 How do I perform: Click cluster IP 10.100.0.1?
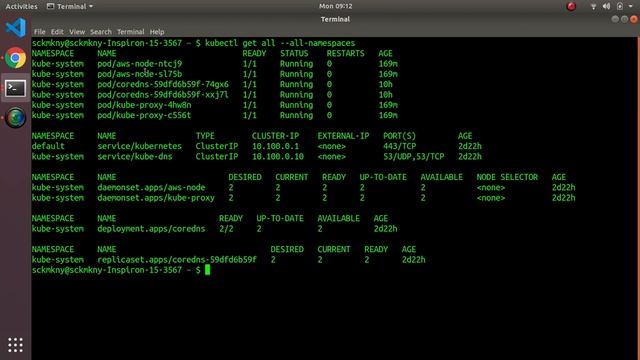coord(275,146)
